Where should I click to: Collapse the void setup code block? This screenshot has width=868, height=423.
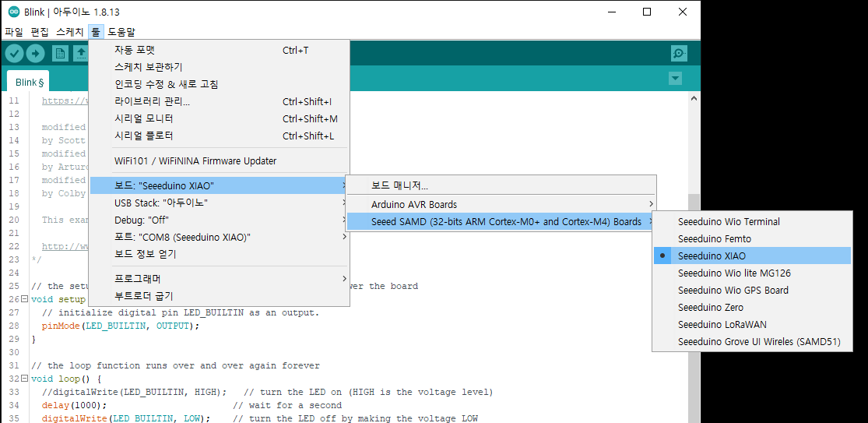[24, 299]
